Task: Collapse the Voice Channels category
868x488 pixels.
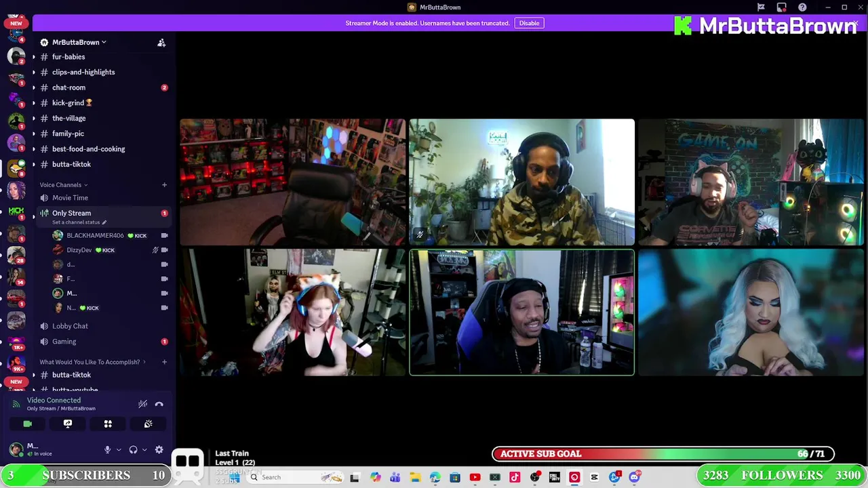Action: click(63, 184)
